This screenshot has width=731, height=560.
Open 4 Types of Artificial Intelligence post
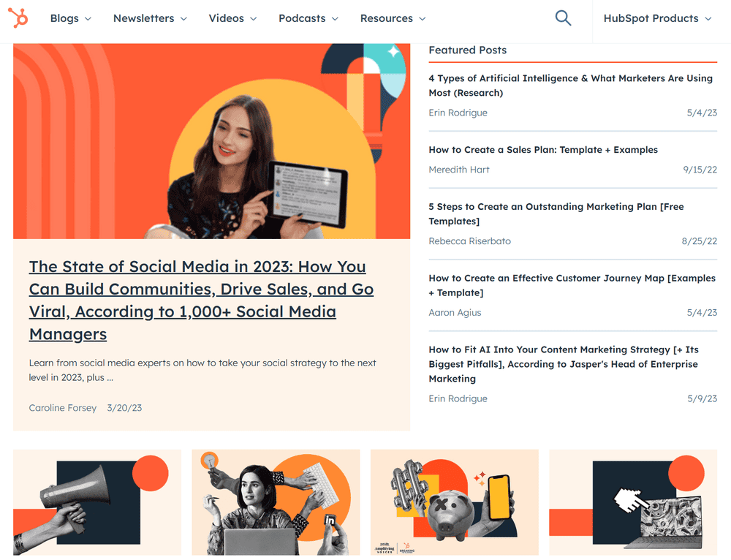pos(571,86)
